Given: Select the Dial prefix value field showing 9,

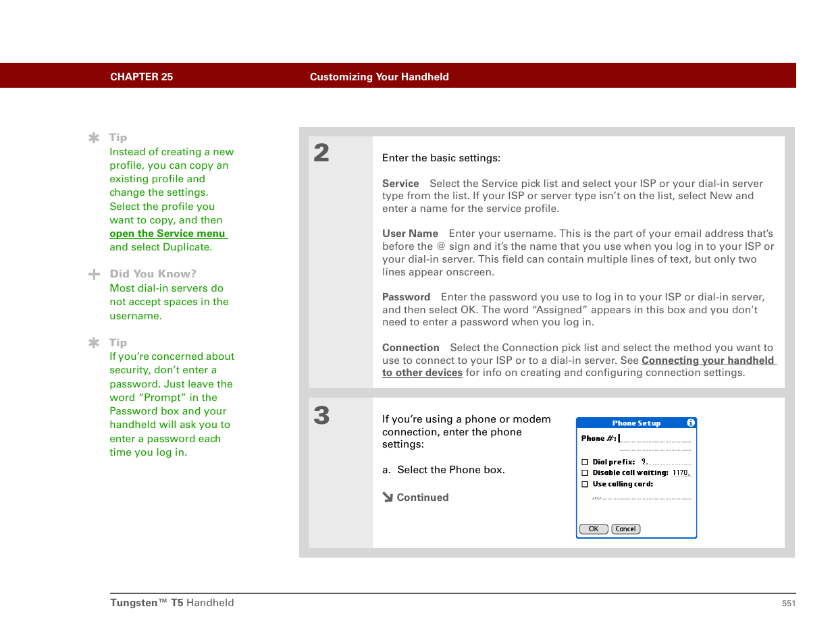Looking at the screenshot, I should click(665, 462).
